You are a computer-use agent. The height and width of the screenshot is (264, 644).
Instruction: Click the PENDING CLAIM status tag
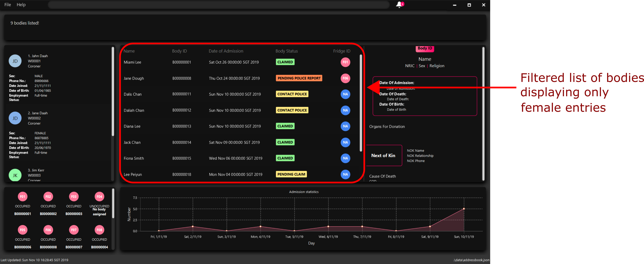[x=291, y=174]
